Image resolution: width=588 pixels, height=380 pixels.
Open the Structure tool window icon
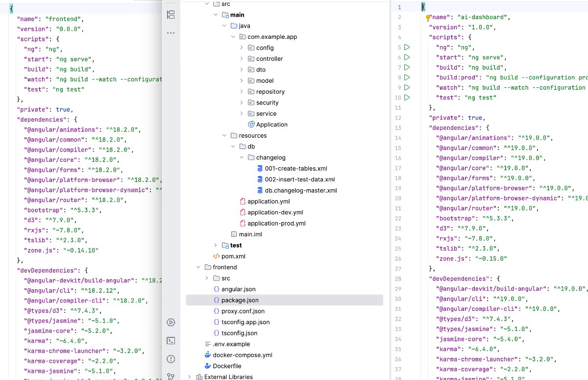(x=171, y=15)
